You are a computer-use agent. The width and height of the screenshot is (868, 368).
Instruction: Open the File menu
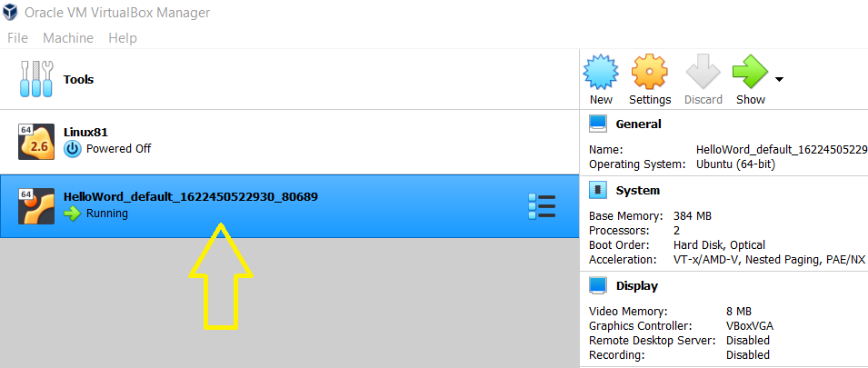tap(17, 38)
